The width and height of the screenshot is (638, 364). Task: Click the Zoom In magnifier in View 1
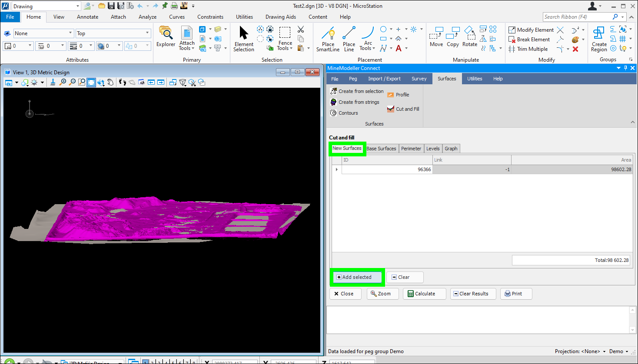coord(63,83)
